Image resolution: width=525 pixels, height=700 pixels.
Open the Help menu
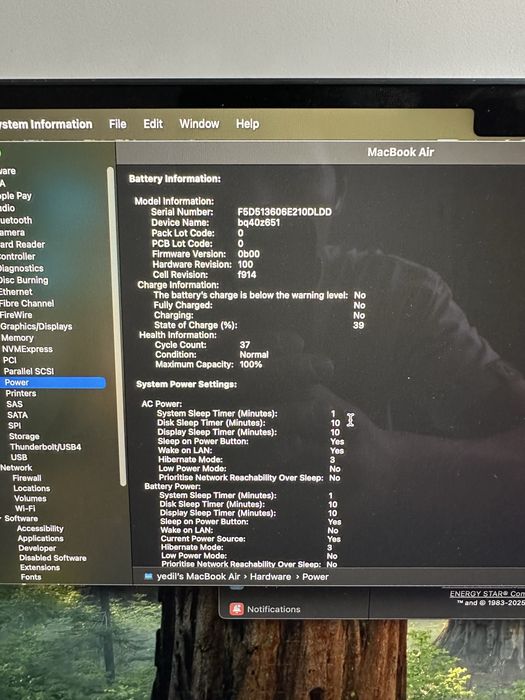click(247, 124)
